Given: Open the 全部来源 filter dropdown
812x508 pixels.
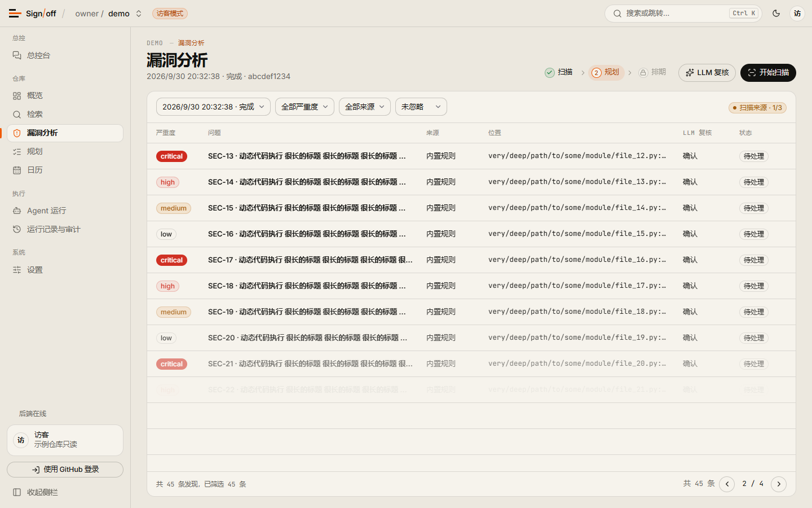Looking at the screenshot, I should [x=365, y=107].
